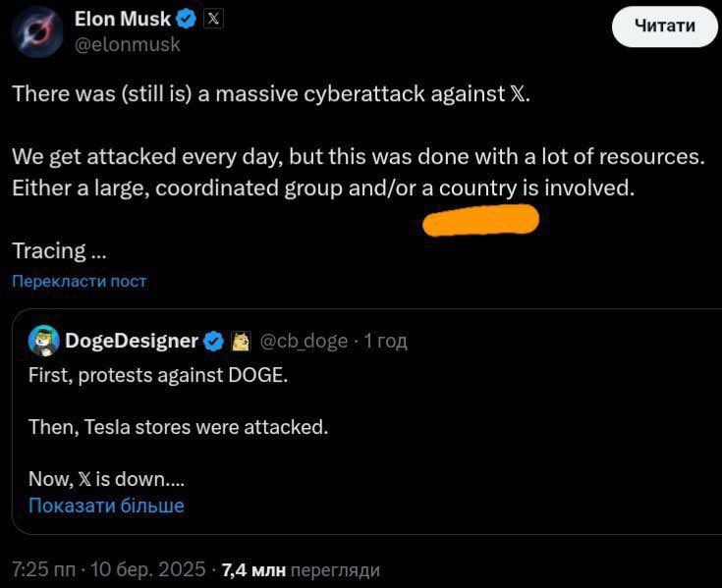Click the X affiliation badge by Elon Musk
This screenshot has width=722, height=588.
(x=212, y=19)
